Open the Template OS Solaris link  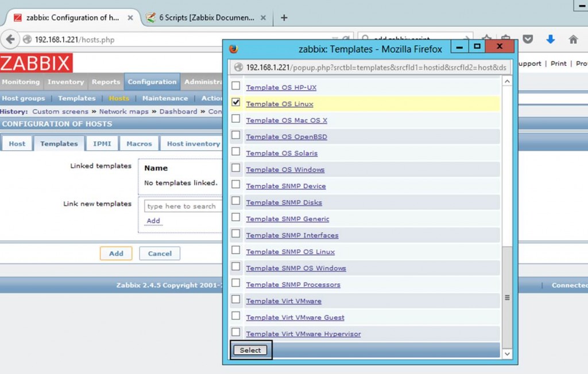pos(281,153)
